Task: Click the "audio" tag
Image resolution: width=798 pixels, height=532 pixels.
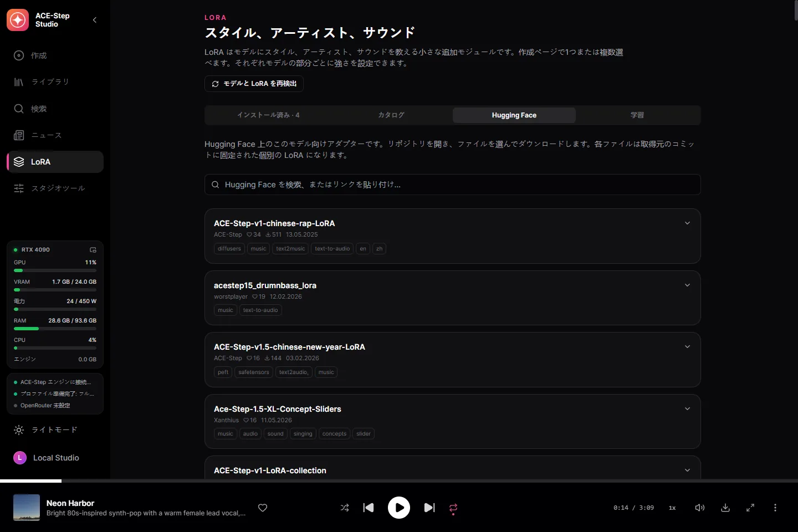Action: pos(250,434)
